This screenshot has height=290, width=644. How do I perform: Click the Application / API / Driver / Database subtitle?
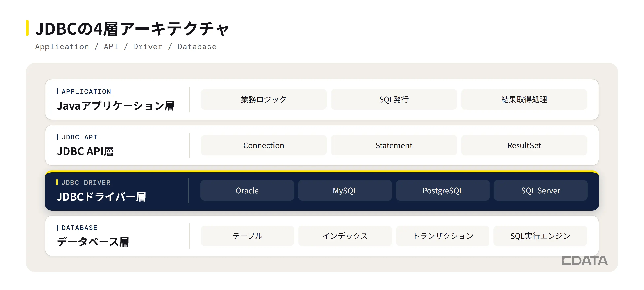tap(126, 47)
